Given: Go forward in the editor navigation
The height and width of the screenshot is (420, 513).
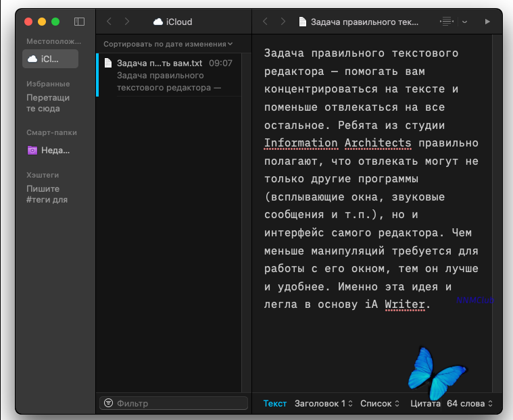Looking at the screenshot, I should tap(283, 22).
